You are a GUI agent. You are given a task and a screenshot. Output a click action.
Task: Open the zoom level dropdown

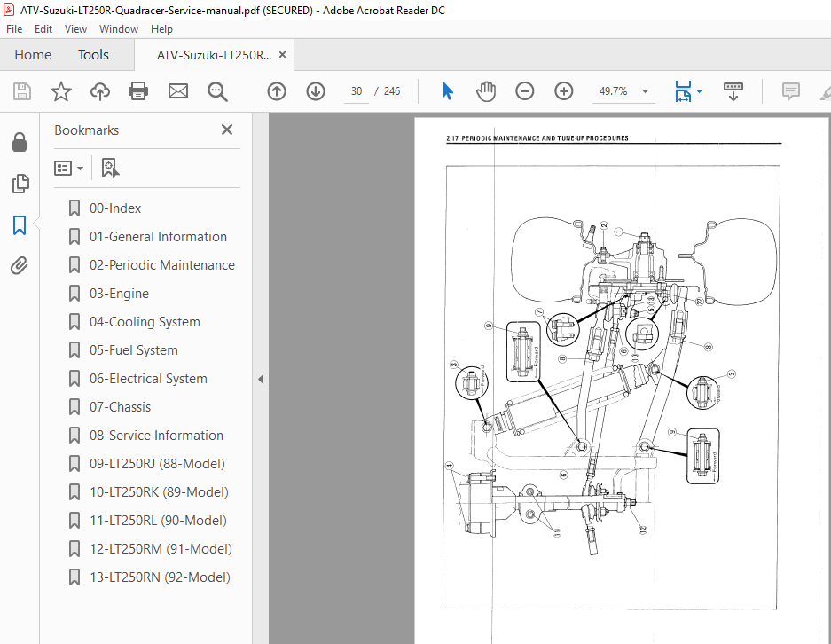[645, 91]
